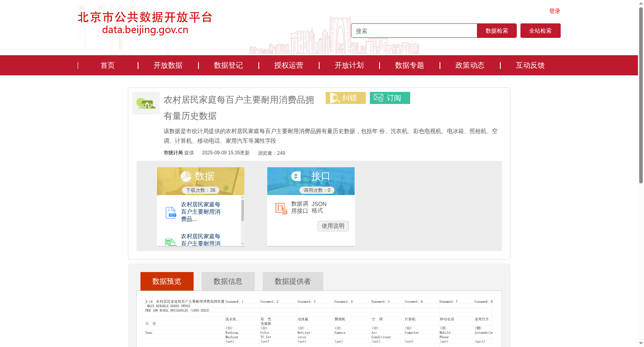644x347 pixels.
Task: Click the yellow 纠错 button
Action: click(x=346, y=98)
